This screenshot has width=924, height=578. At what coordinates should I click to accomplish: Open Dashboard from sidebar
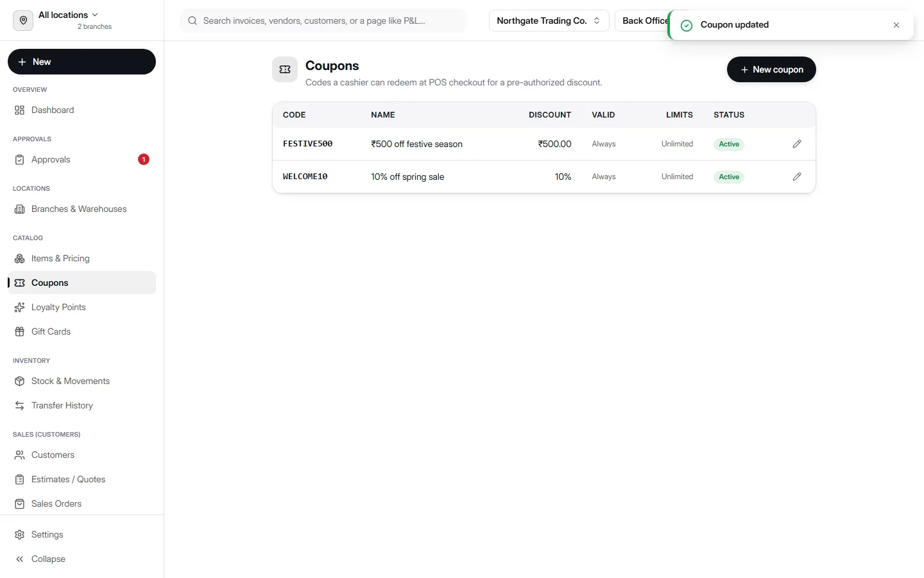tap(81, 110)
